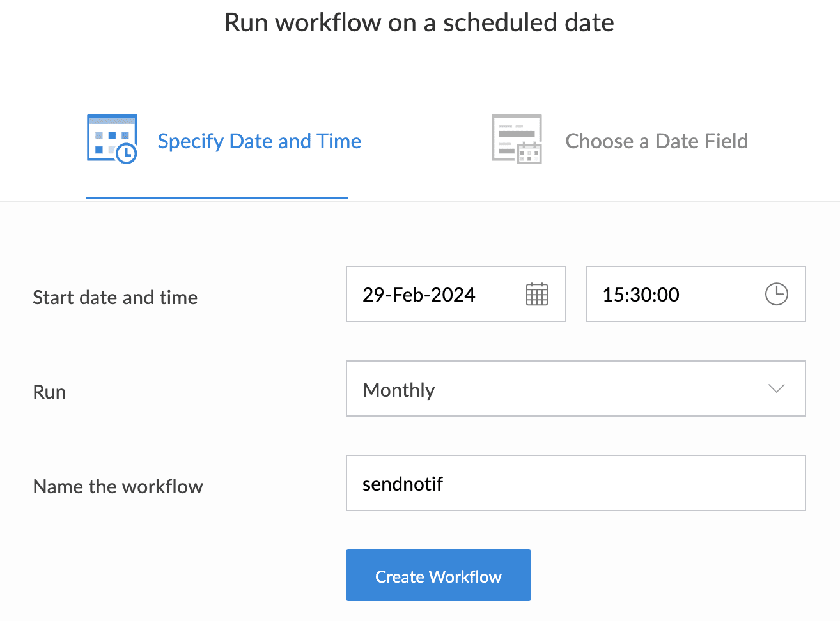Click the empty area right of 29-Feb-2024 text
The width and height of the screenshot is (840, 621).
coord(500,295)
